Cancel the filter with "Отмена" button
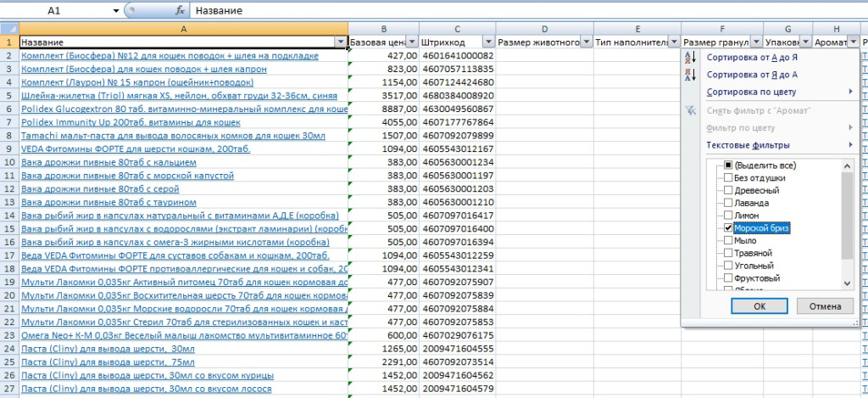The width and height of the screenshot is (868, 398). click(825, 306)
